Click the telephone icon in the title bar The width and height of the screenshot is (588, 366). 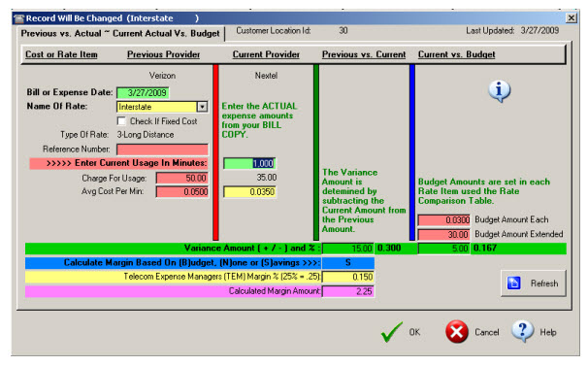point(19,18)
